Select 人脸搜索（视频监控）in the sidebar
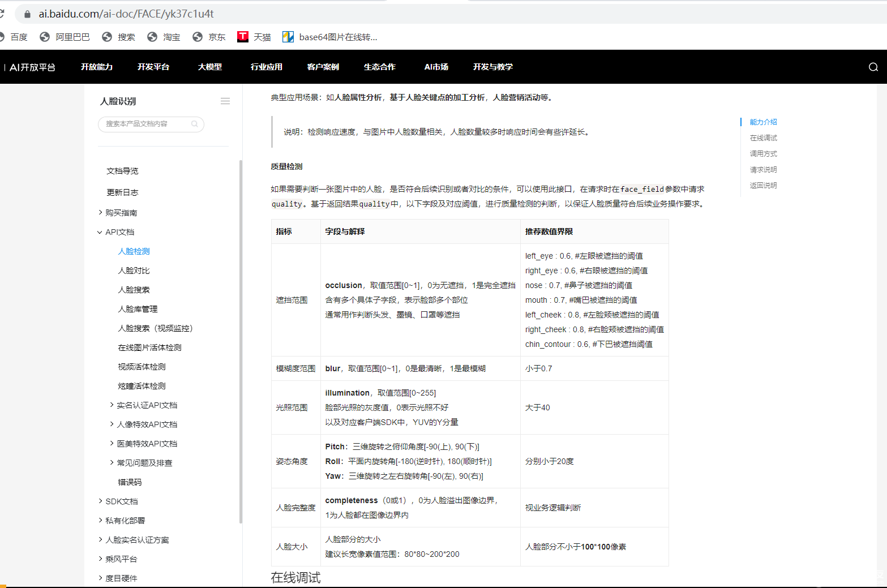The height and width of the screenshot is (588, 887). tap(156, 328)
